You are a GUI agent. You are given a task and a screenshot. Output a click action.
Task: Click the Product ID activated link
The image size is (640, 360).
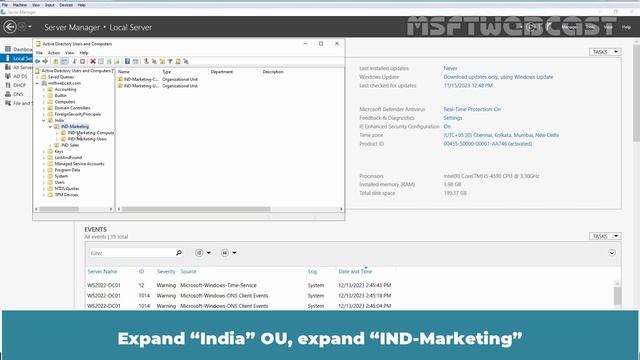click(488, 144)
